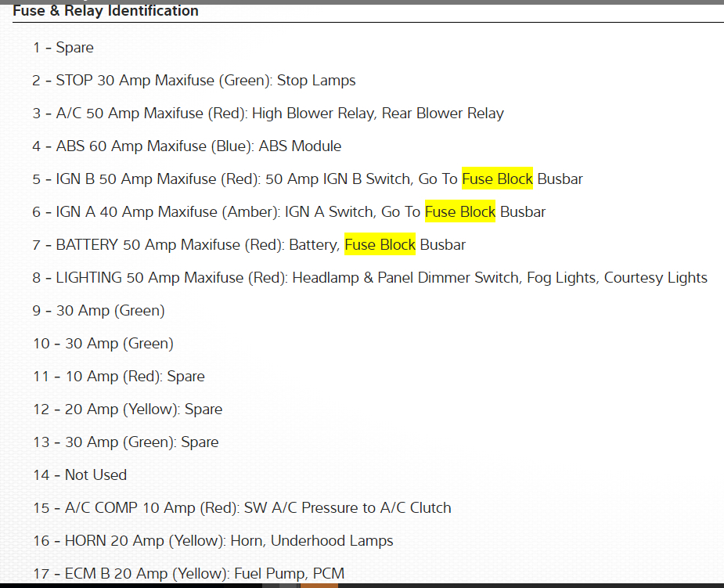Click the '11 - 10 Amp (Red): Spare' entry

click(x=119, y=376)
